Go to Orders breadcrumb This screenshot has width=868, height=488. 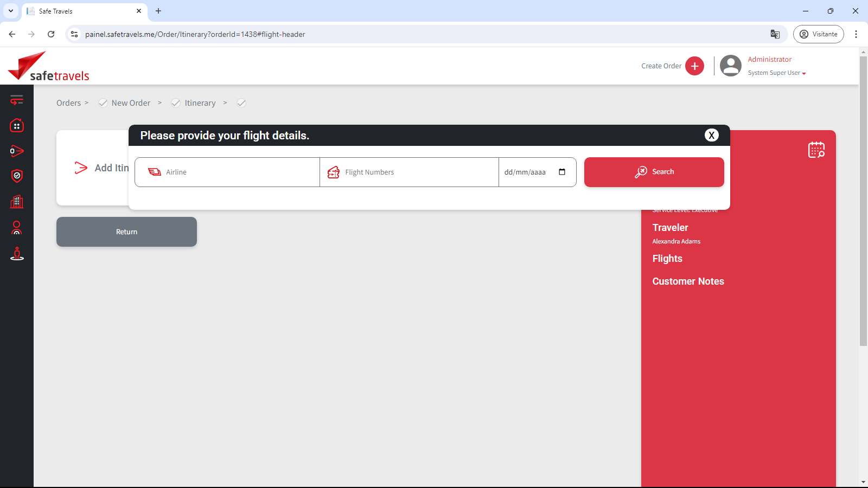68,103
